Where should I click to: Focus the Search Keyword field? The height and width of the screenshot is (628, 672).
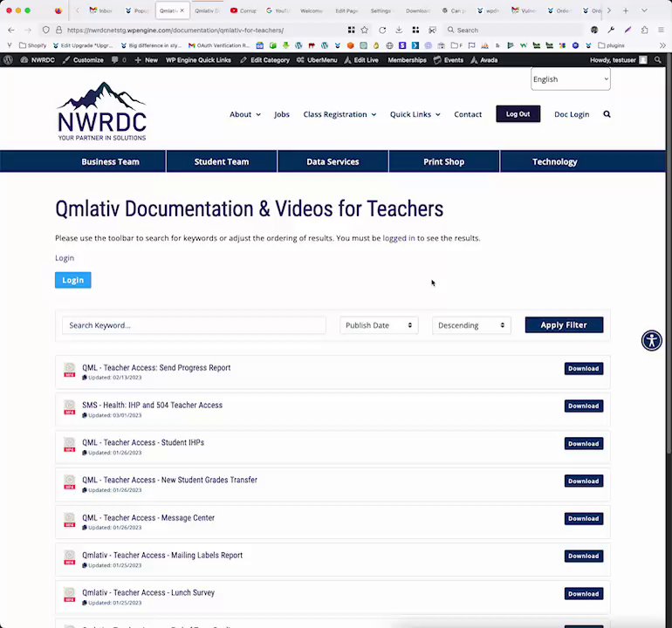coord(194,325)
